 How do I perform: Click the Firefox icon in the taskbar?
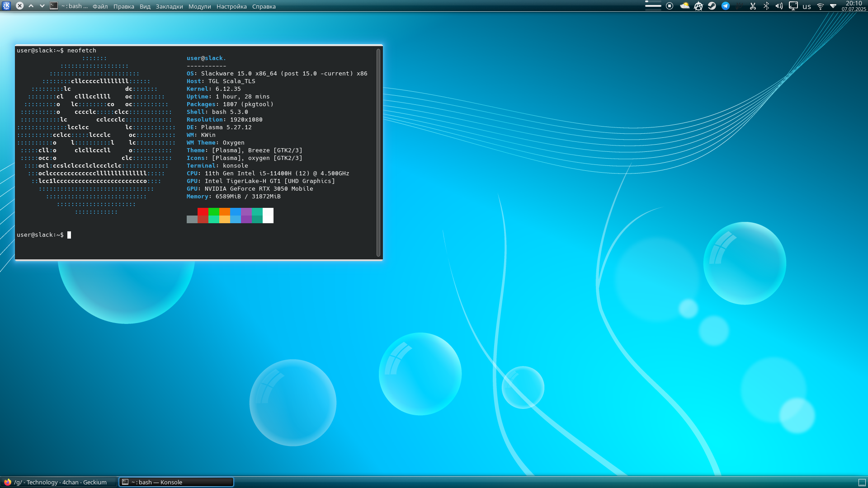click(8, 482)
